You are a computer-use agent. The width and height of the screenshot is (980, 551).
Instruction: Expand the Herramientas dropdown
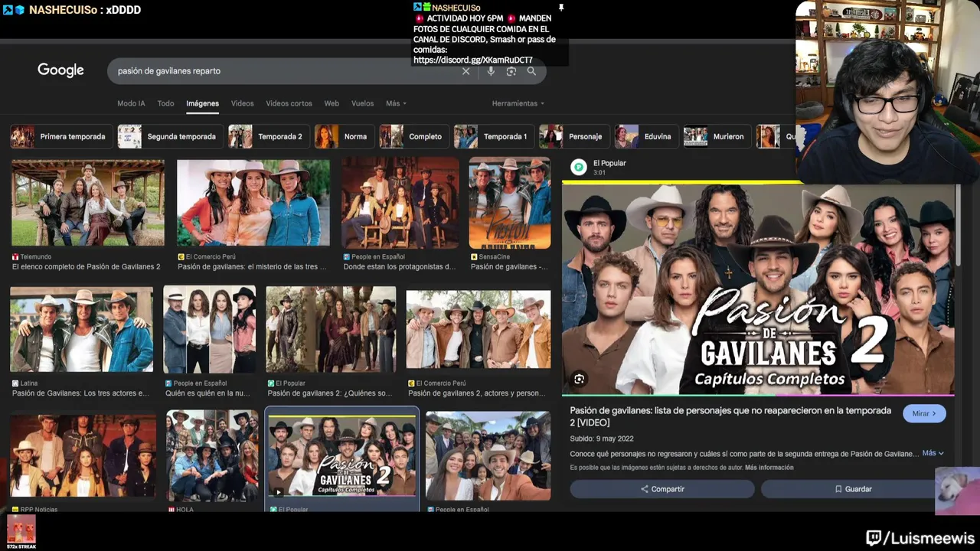[518, 103]
